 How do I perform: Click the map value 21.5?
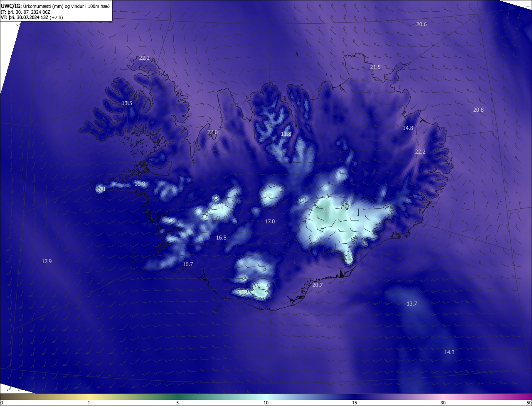[x=375, y=67]
